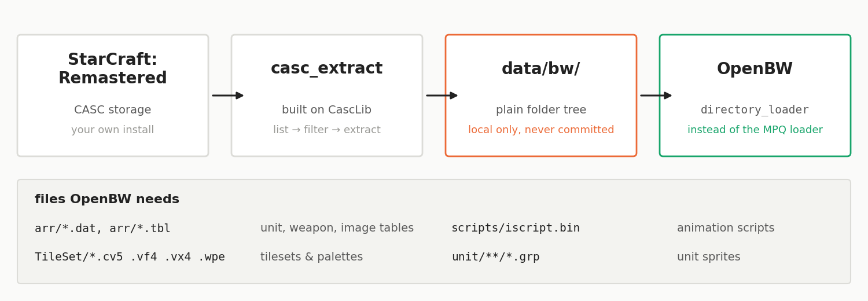Select 'built on CascLib' text

pyautogui.click(x=327, y=110)
